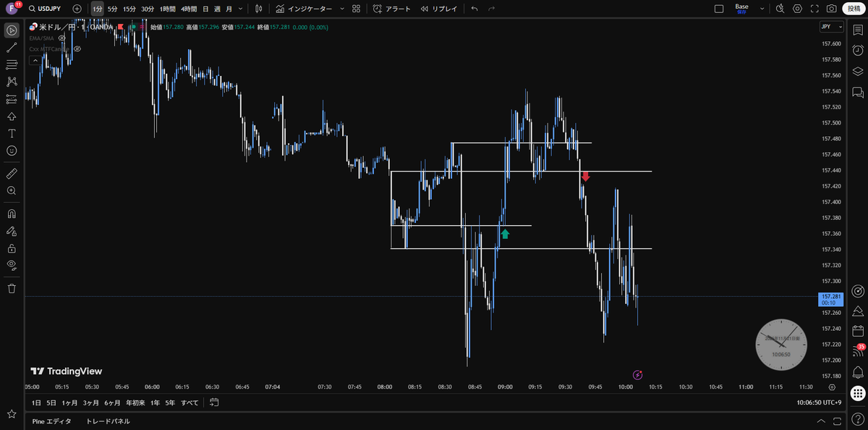Viewport: 868px width, 430px height.
Task: Expand the timeframe dropdown arrow
Action: point(240,9)
